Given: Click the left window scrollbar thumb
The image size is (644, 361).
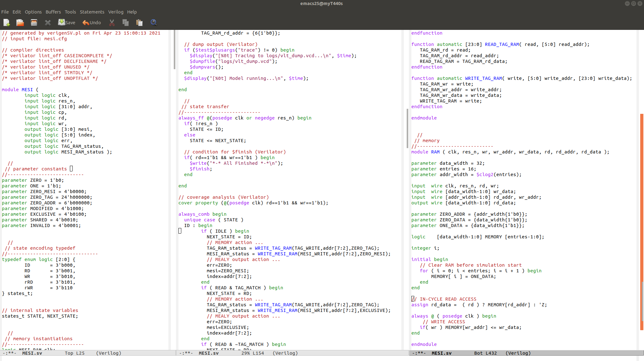Looking at the screenshot, I should click(175, 50).
